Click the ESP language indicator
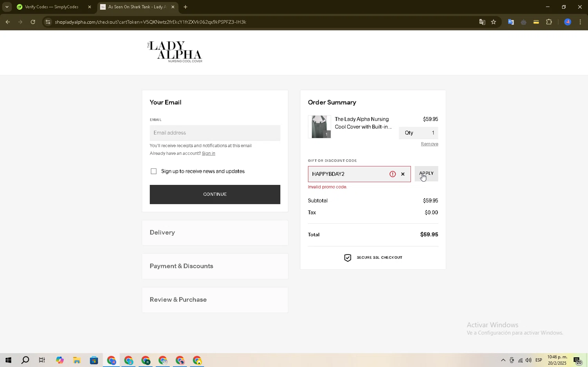588x367 pixels. [x=539, y=360]
